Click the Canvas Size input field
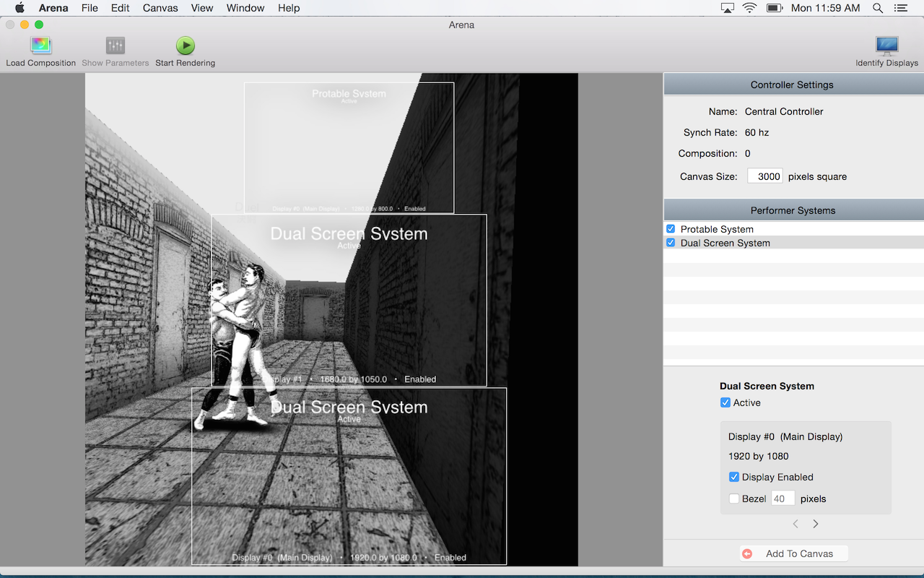Image resolution: width=924 pixels, height=578 pixels. (x=764, y=176)
